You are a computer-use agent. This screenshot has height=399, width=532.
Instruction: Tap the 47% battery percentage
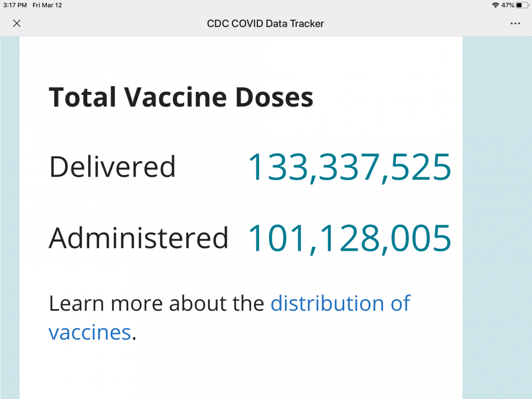click(508, 5)
